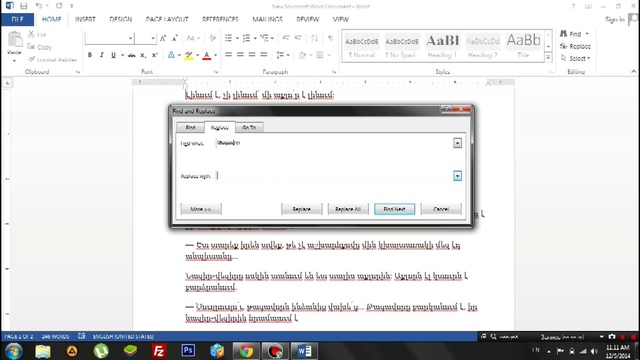The height and width of the screenshot is (360, 640).
Task: Start a bulleted list
Action: tap(228, 38)
